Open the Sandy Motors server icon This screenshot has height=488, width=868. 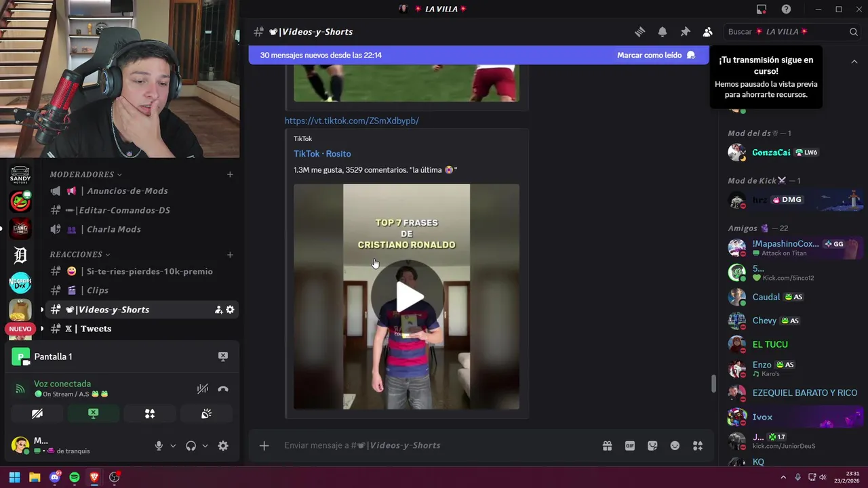click(21, 174)
